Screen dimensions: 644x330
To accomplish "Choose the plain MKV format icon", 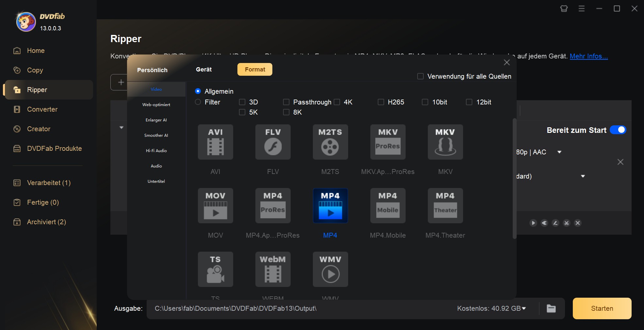I will click(x=445, y=142).
